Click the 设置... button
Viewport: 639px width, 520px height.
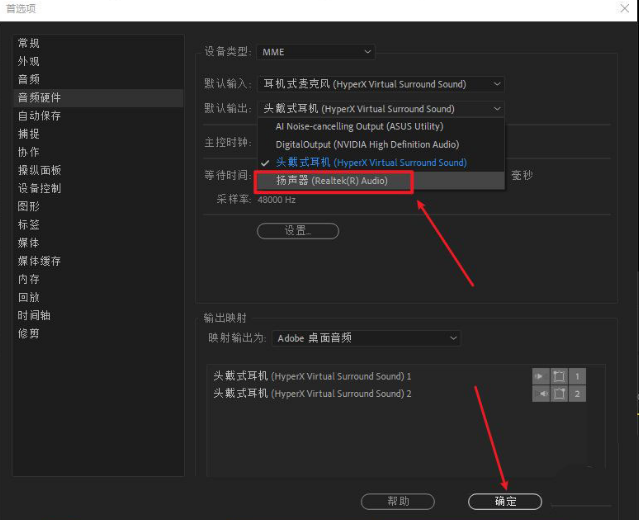(x=298, y=231)
